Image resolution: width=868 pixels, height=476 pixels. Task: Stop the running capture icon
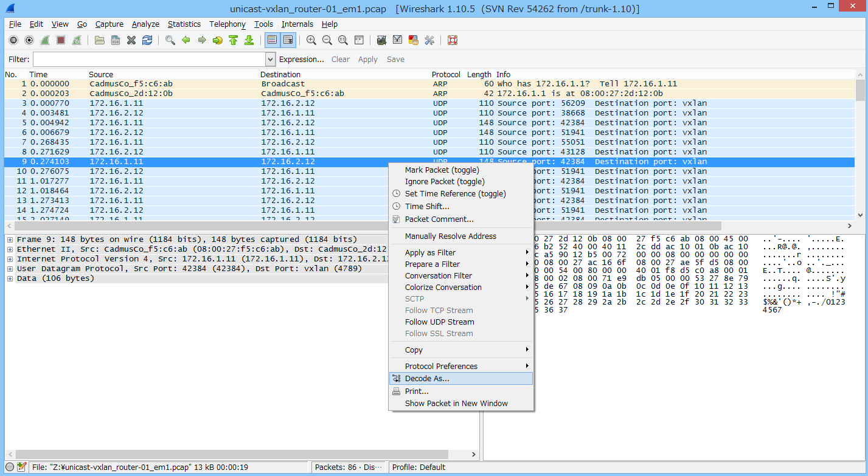point(61,40)
